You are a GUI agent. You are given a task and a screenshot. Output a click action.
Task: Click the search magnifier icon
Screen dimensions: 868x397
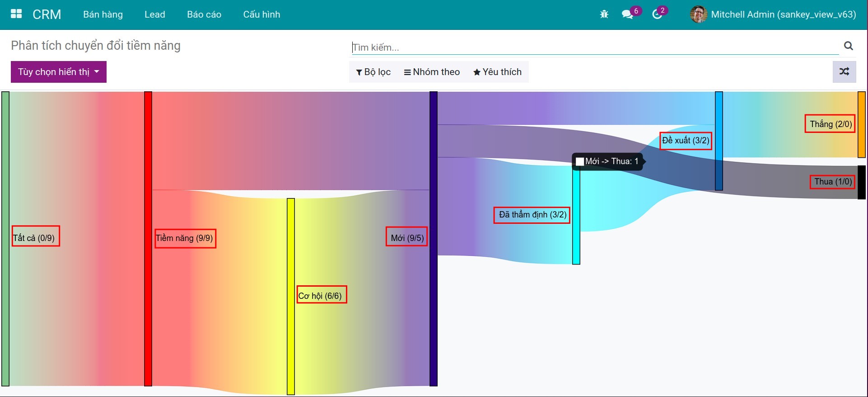(848, 46)
